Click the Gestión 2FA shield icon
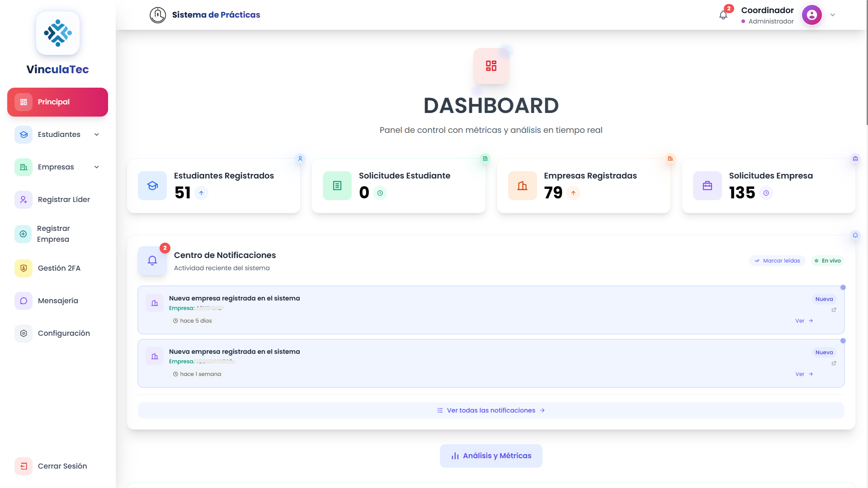This screenshot has width=868, height=488. (24, 268)
